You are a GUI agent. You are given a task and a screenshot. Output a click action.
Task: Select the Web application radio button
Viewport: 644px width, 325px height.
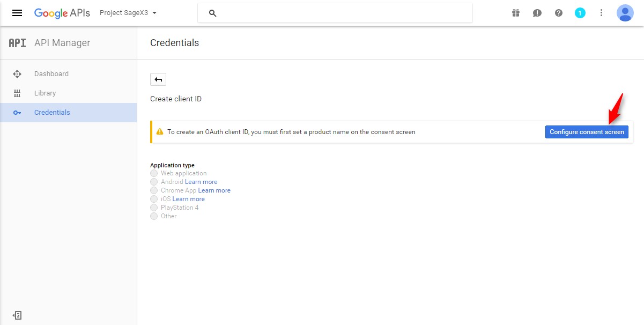pyautogui.click(x=154, y=173)
